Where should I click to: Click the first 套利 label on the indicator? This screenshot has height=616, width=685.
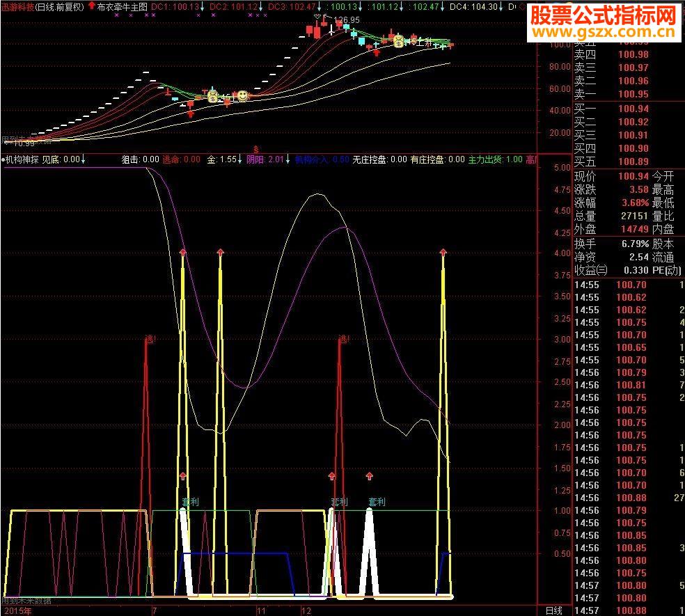point(191,502)
